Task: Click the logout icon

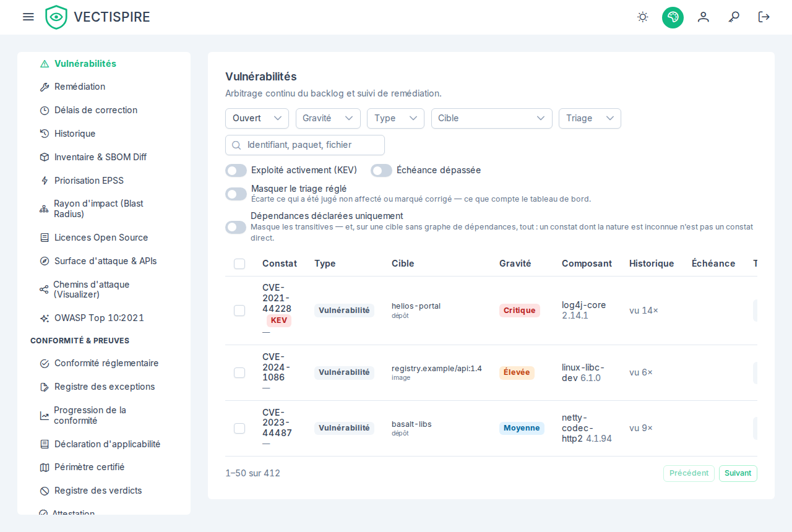Action: coord(764,17)
